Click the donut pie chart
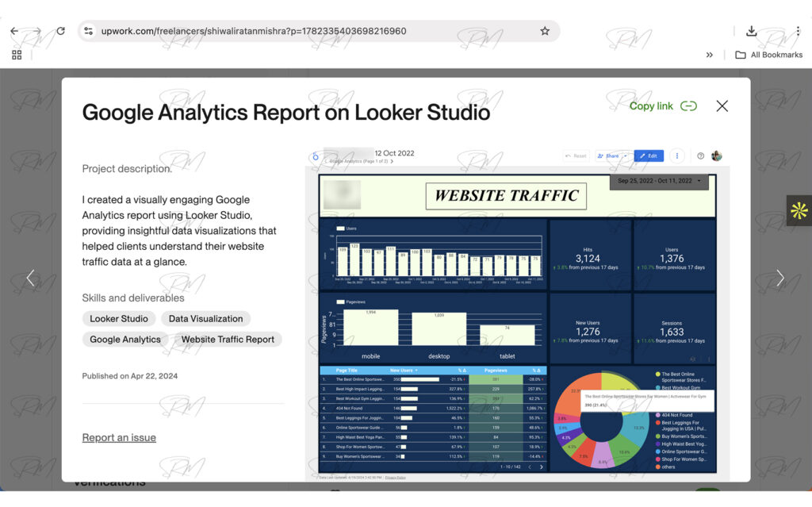Viewport: 812px width, 507px height. tap(601, 420)
